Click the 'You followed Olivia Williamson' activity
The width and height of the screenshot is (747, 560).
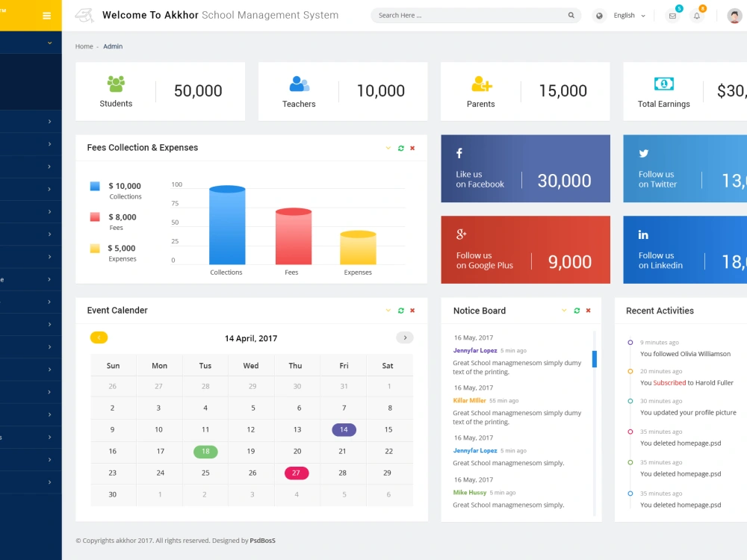pyautogui.click(x=685, y=354)
